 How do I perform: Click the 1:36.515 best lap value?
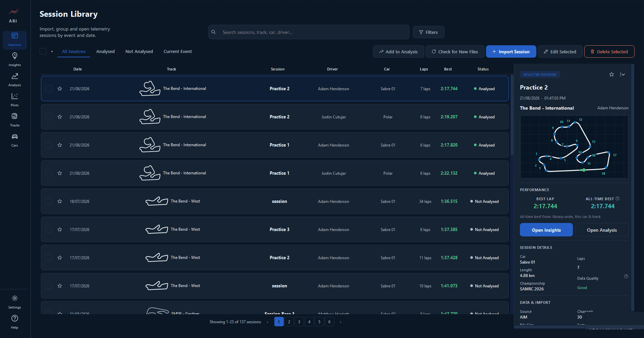pyautogui.click(x=449, y=201)
